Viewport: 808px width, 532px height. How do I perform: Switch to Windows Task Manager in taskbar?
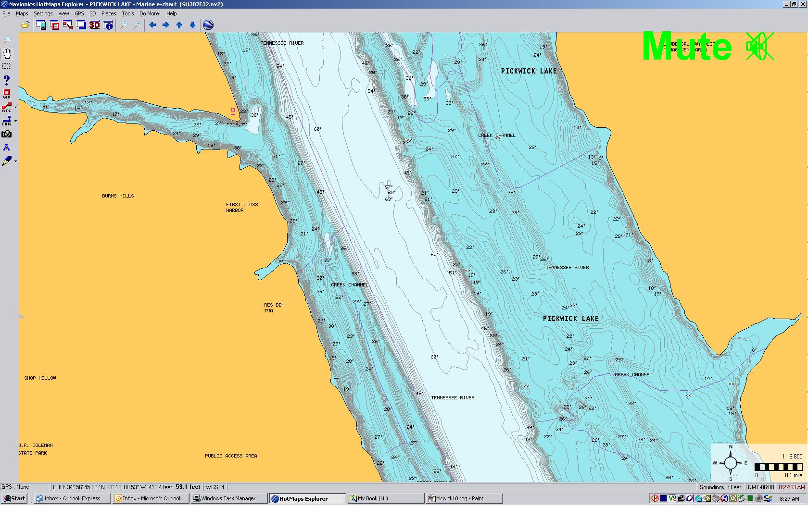pos(228,498)
